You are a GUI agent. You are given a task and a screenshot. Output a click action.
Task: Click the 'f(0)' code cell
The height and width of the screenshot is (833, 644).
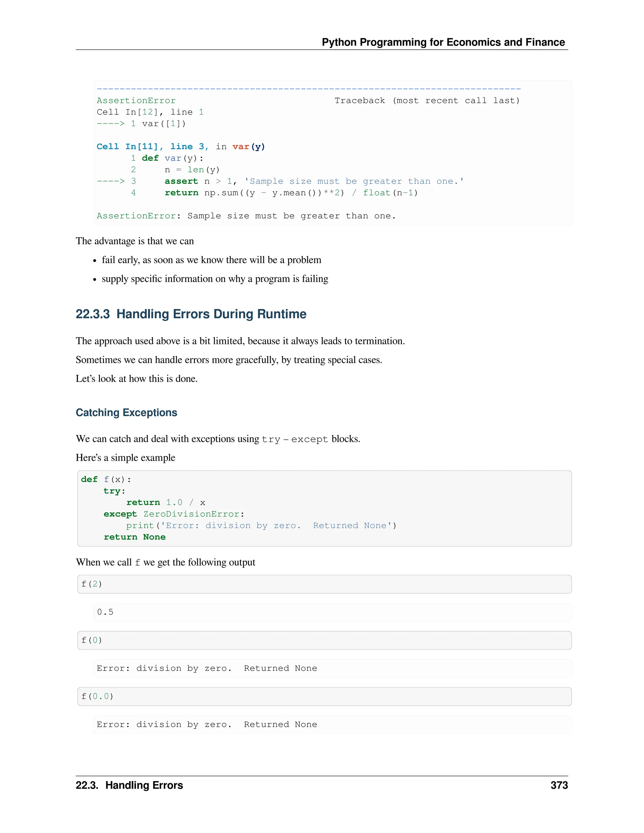tap(324, 640)
